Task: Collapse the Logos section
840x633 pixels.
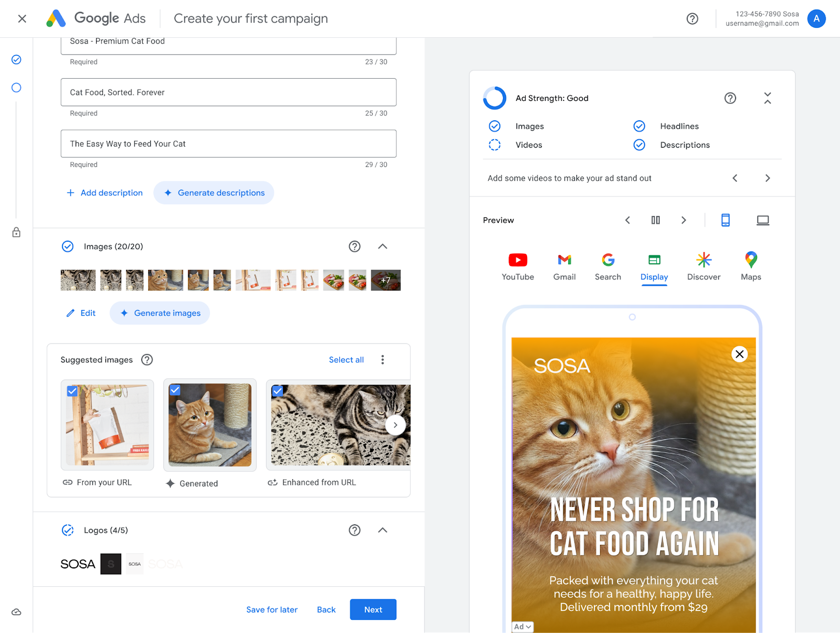Action: pyautogui.click(x=382, y=530)
